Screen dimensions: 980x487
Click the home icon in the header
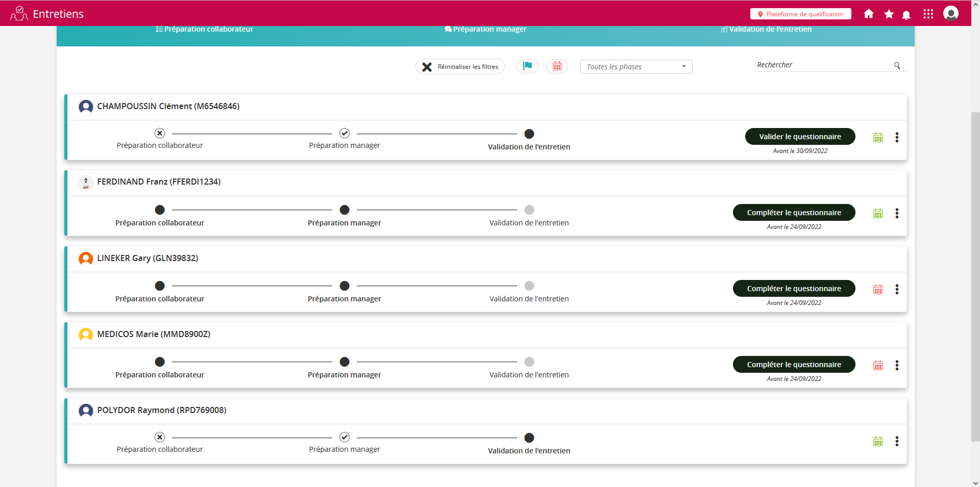pyautogui.click(x=868, y=14)
